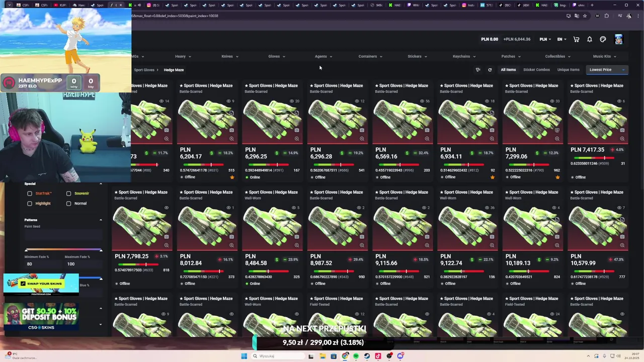
Task: Click dollar icon on PLN 8,484.58 listing
Action: pyautogui.click(x=276, y=259)
